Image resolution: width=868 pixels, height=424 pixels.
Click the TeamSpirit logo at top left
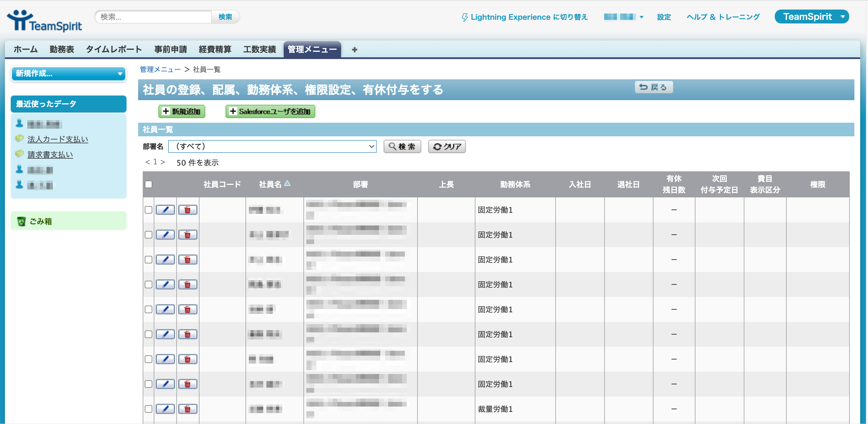[44, 21]
